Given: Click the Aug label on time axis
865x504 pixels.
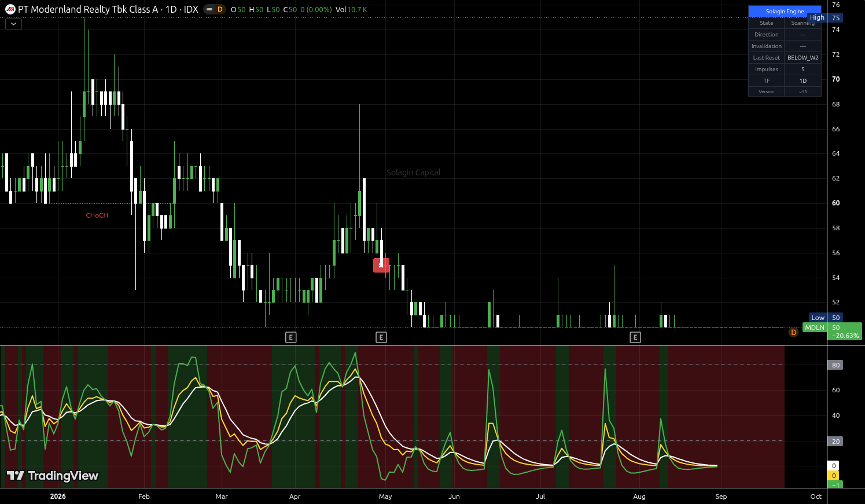Looking at the screenshot, I should coord(639,496).
